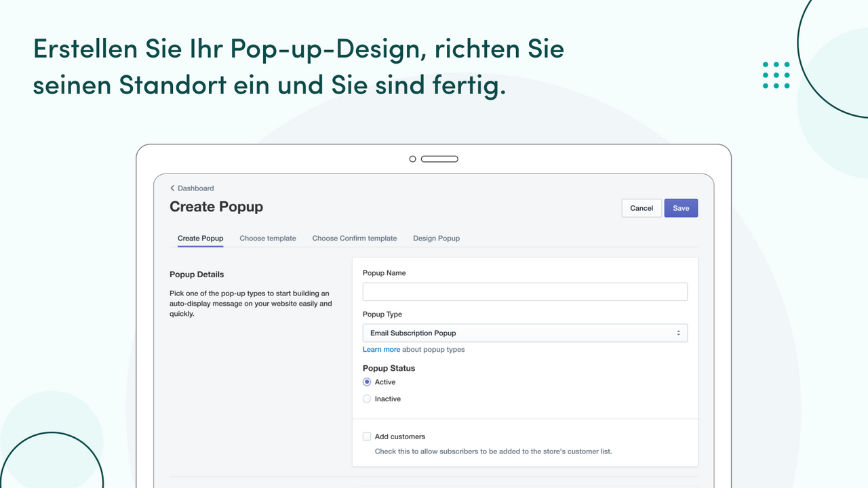Image resolution: width=868 pixels, height=488 pixels.
Task: Enable the Add customers checkbox
Action: (x=367, y=436)
